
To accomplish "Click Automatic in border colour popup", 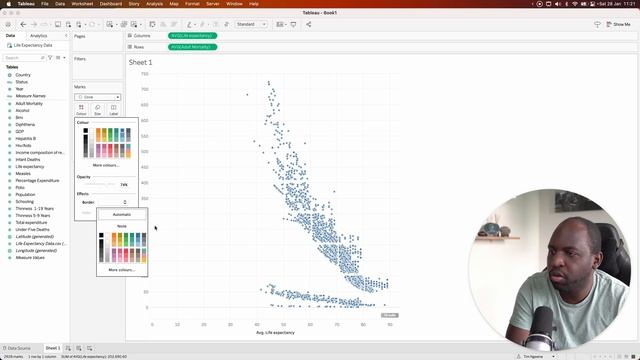I will [x=122, y=215].
